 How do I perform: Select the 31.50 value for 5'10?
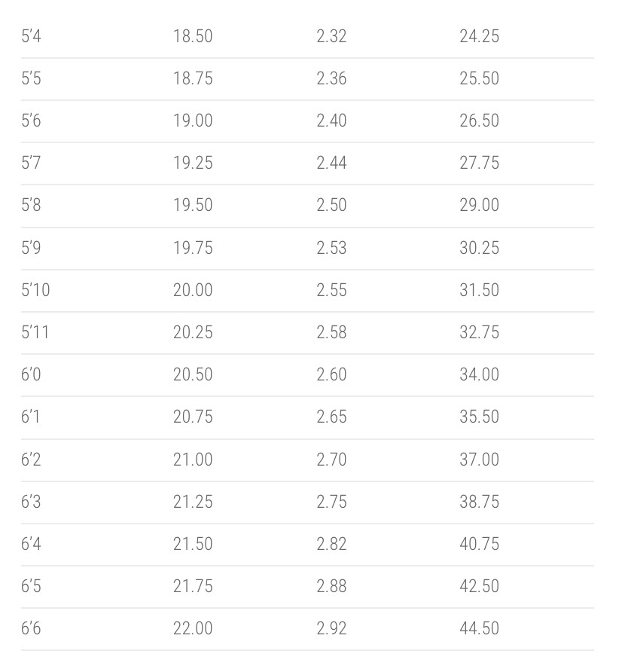(479, 290)
